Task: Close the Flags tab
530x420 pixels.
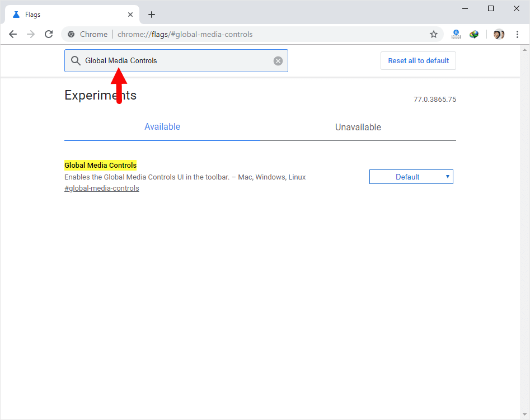Action: pyautogui.click(x=130, y=15)
